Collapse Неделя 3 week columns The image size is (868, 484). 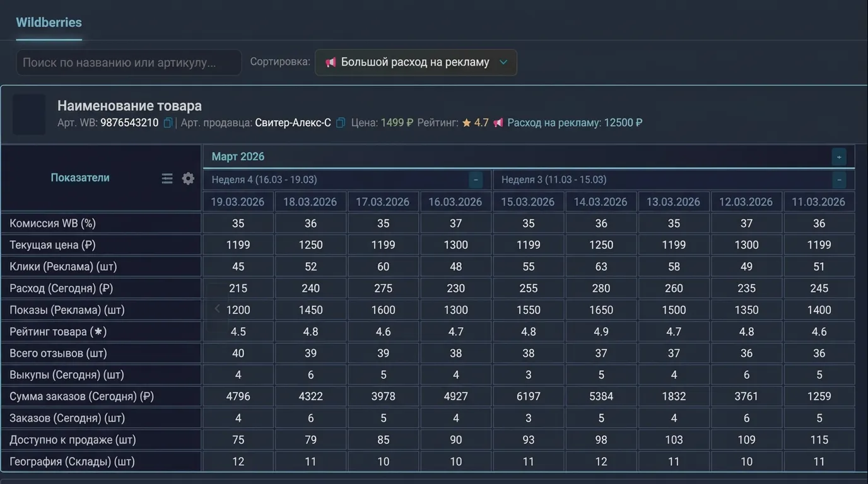click(x=838, y=180)
